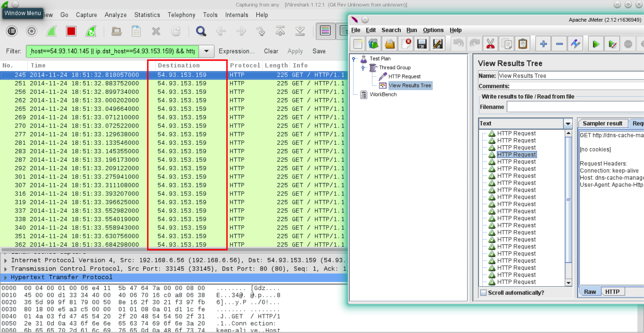Jump to first packet icon
This screenshot has width=644, height=333.
pyautogui.click(x=280, y=31)
